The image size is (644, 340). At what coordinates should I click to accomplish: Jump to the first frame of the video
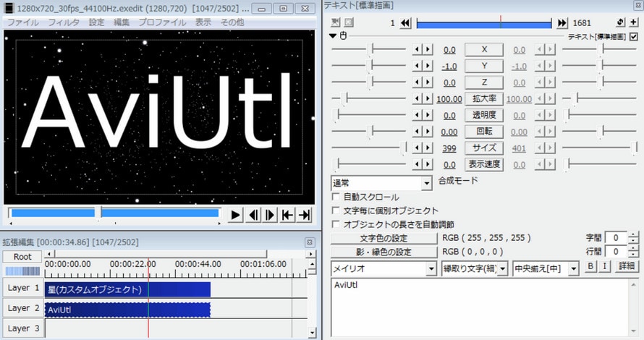[x=287, y=215]
